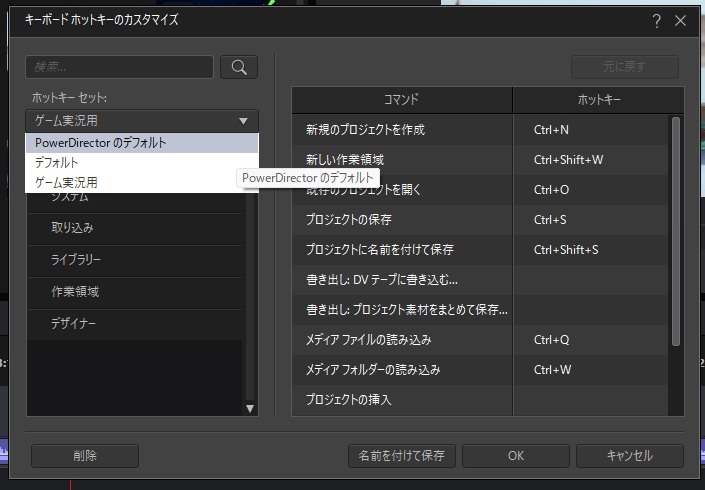Select プロジェクトに名前を付けて保存 command row
Screen dimensions: 705x490
coord(480,250)
